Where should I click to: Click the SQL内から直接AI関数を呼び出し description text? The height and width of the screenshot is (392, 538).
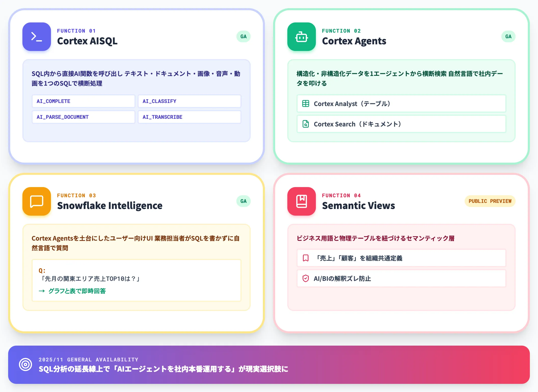pyautogui.click(x=136, y=79)
